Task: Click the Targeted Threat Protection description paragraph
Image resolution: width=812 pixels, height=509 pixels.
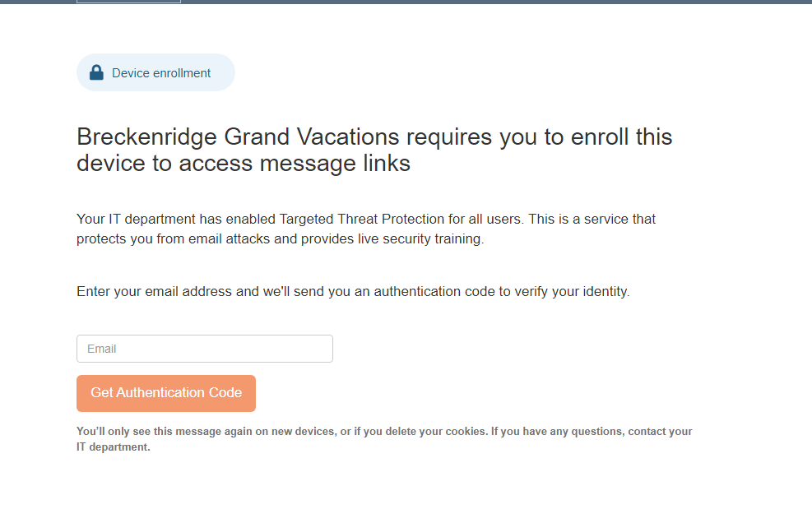Action: [365, 228]
